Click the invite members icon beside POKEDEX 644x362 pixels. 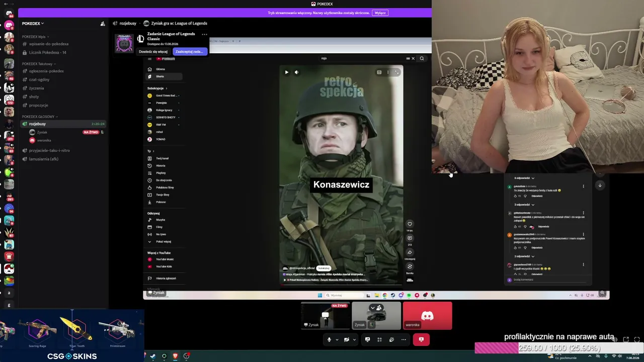103,24
